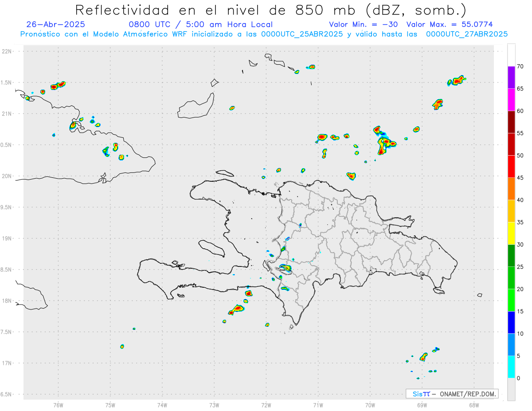
Task: Select the colorbar value '45'
Action: [x=520, y=178]
